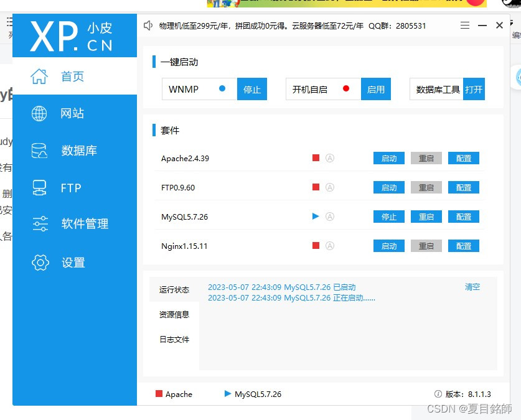
Task: Click the 网站 globe icon
Action: coord(39,113)
